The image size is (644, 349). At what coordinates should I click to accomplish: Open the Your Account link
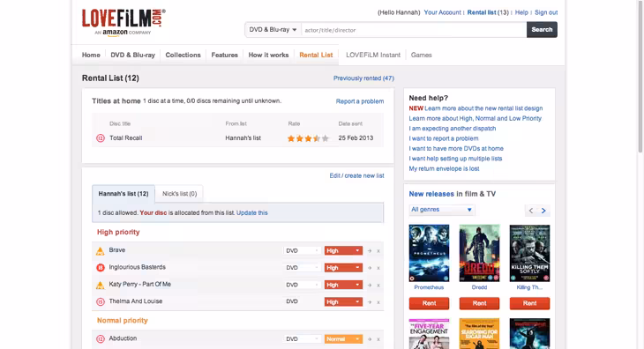pos(442,12)
